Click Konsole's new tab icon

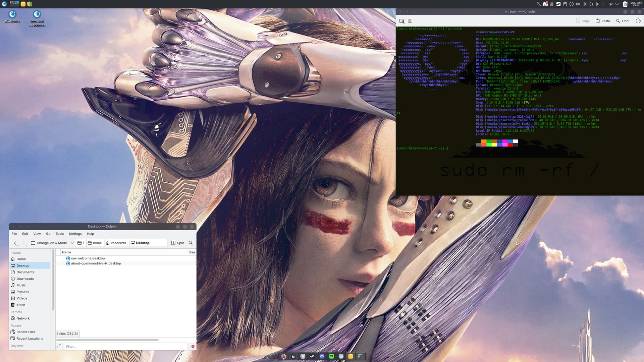401,21
